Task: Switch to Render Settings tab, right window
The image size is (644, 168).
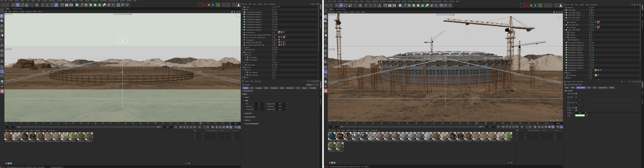Action: 341,9
